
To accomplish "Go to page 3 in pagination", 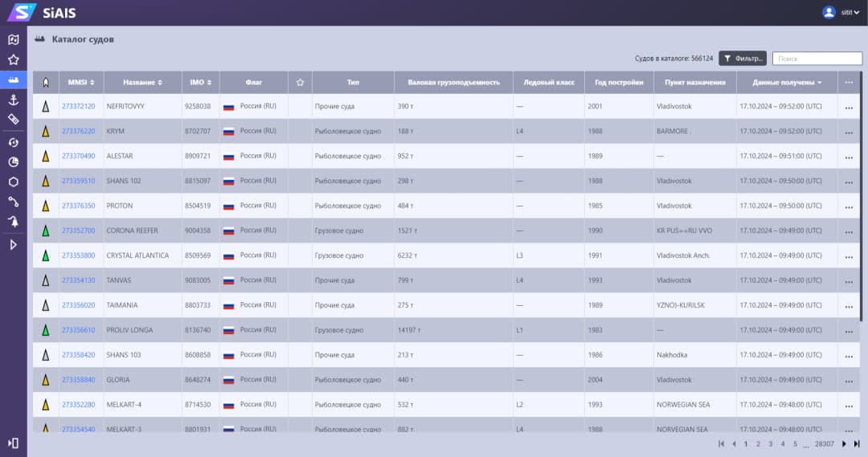I will 770,443.
